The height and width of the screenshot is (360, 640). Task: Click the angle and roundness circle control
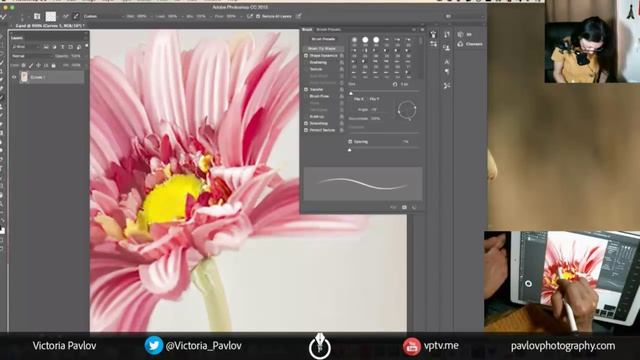click(407, 110)
